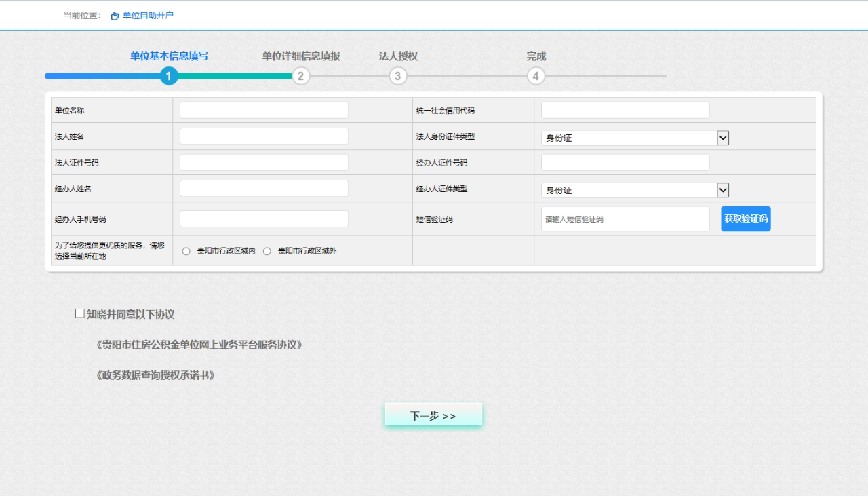Focus the 经办人证件号码 input field
868x496 pixels.
click(625, 162)
